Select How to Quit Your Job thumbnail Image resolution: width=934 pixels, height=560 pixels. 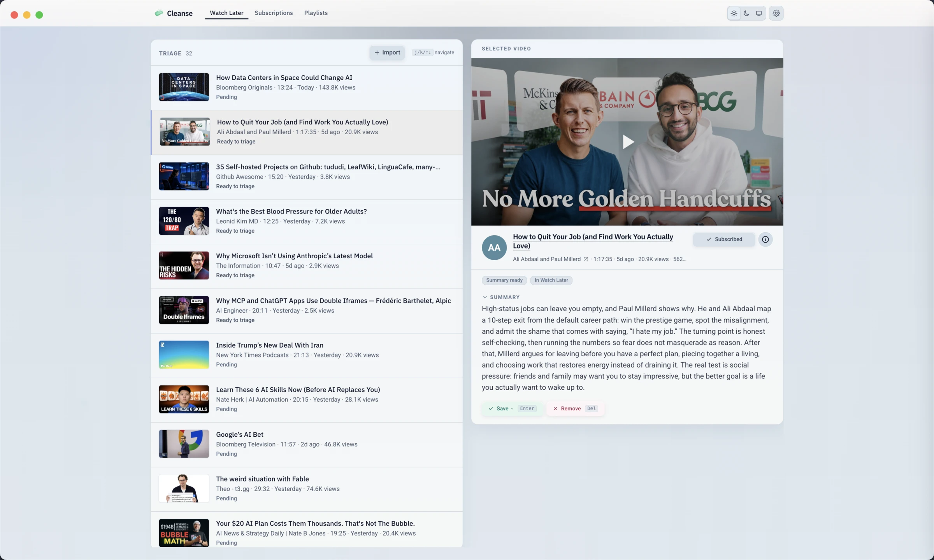coord(184,132)
